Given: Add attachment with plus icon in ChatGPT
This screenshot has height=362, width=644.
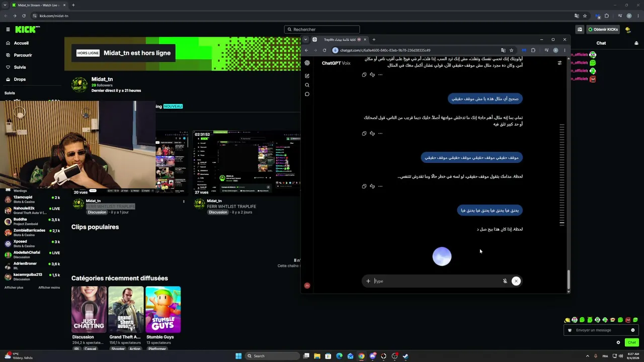Looking at the screenshot, I should pyautogui.click(x=368, y=281).
